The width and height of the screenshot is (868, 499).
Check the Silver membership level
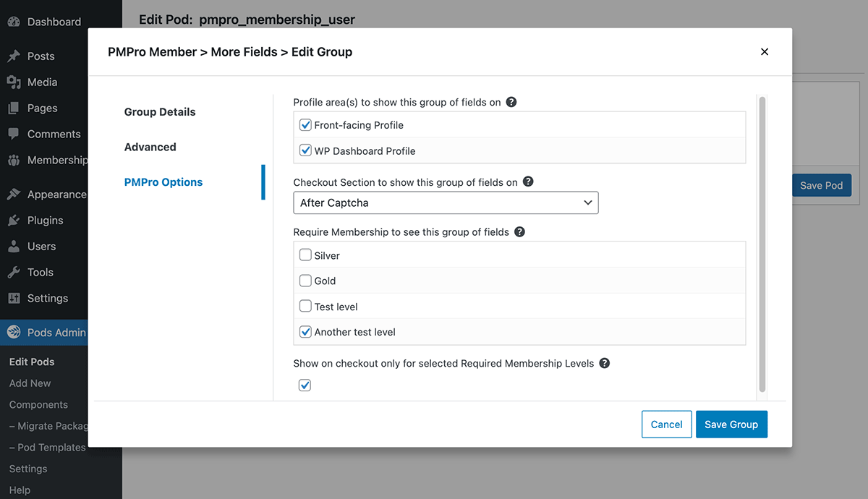click(305, 255)
